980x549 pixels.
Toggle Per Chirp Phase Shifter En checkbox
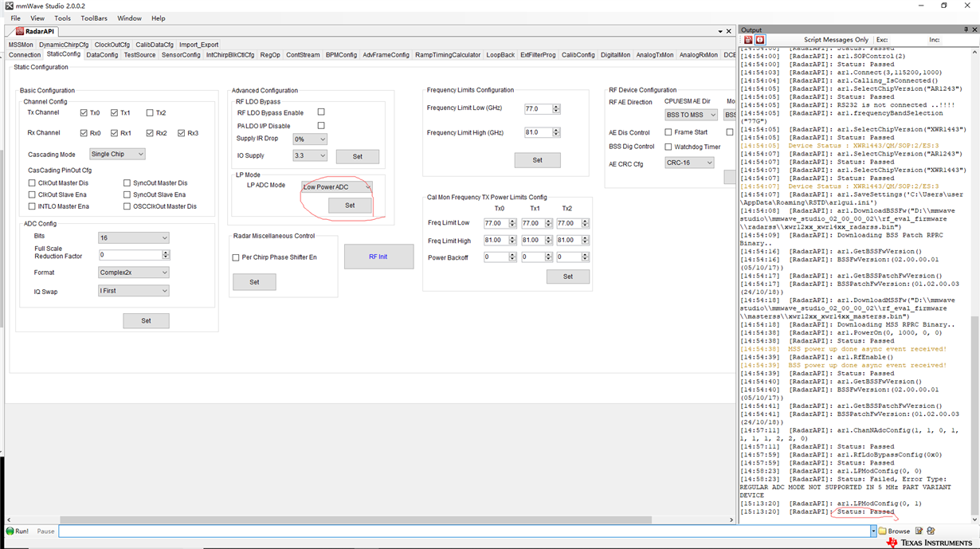(236, 257)
